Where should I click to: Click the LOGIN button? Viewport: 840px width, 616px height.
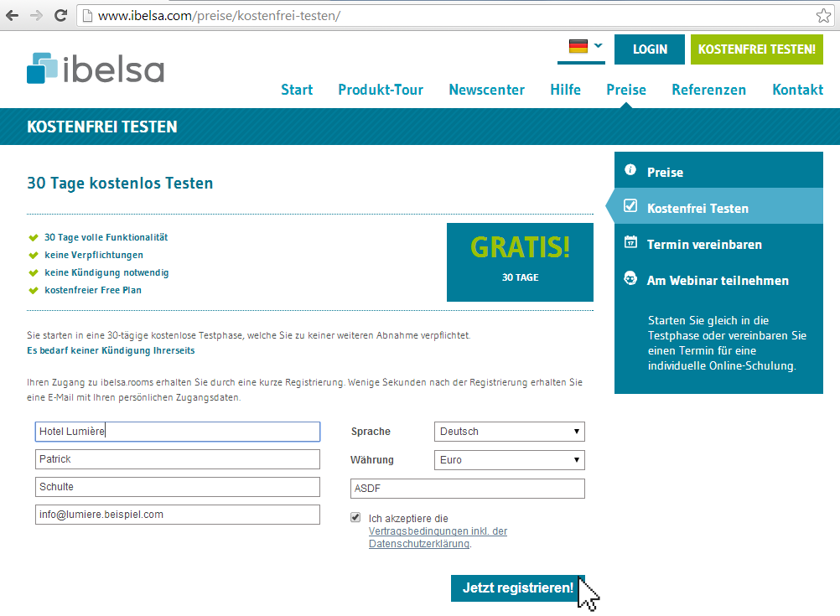coord(650,49)
